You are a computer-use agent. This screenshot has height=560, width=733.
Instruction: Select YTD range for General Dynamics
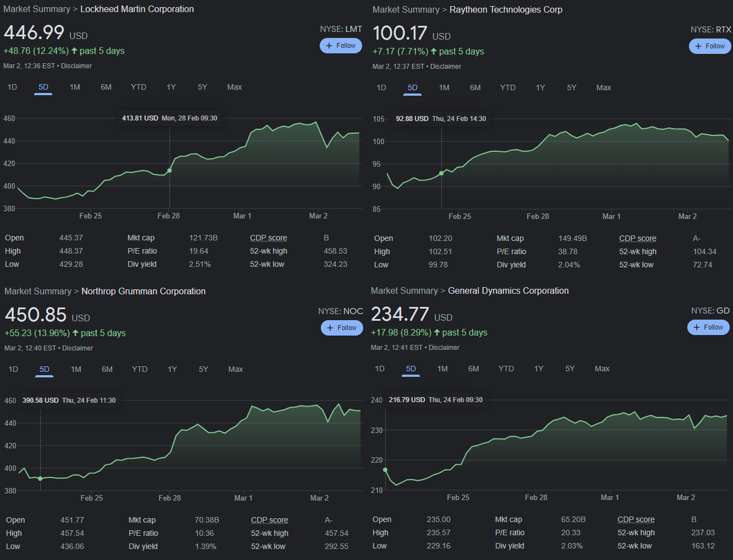point(506,369)
